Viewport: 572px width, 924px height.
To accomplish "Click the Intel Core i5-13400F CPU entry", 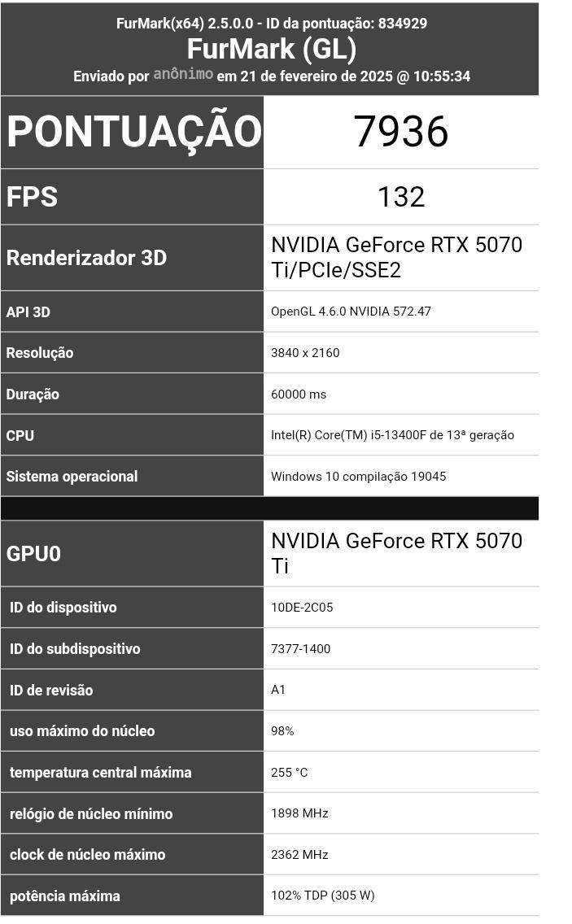I will point(392,435).
